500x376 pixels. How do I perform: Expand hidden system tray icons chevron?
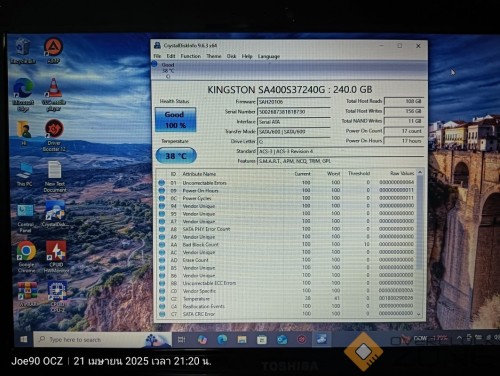(459, 338)
